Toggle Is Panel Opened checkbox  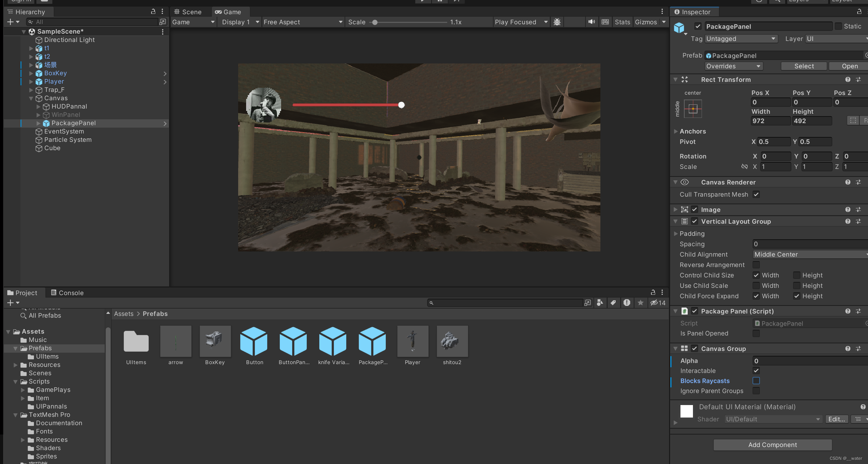pyautogui.click(x=756, y=333)
